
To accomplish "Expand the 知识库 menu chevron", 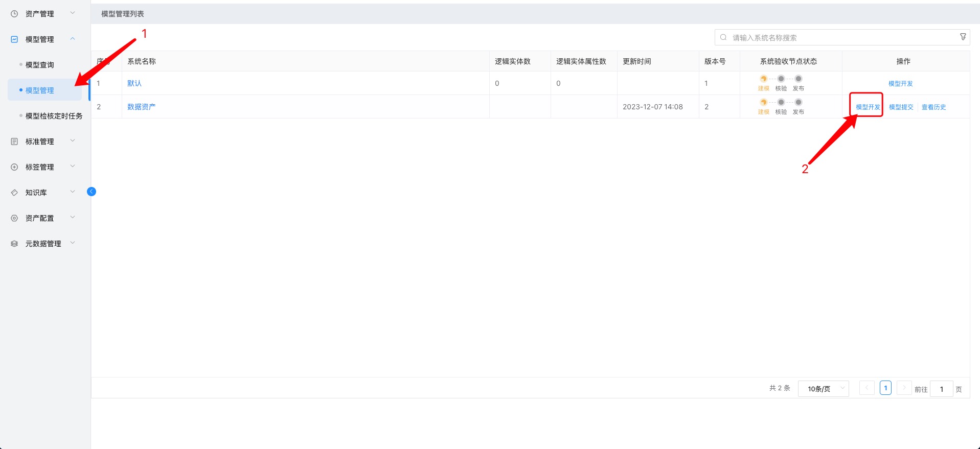I will (x=73, y=192).
